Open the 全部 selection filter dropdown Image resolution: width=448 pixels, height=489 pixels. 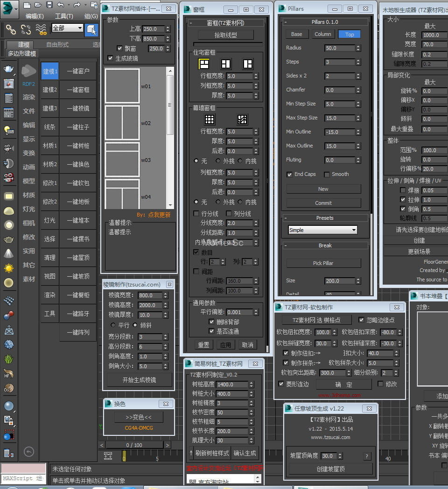point(67,28)
